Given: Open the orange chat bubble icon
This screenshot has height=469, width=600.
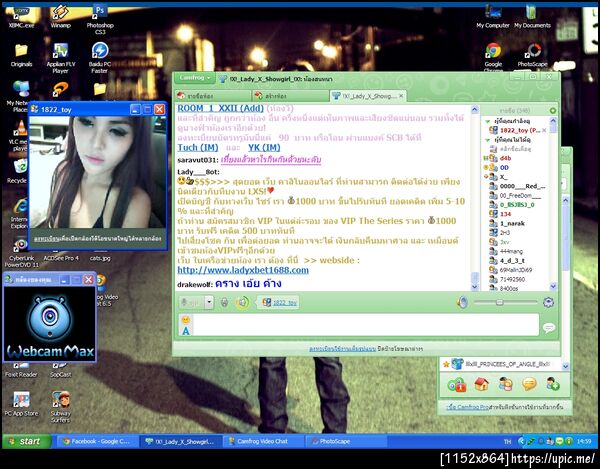Looking at the screenshot, I should point(529,384).
